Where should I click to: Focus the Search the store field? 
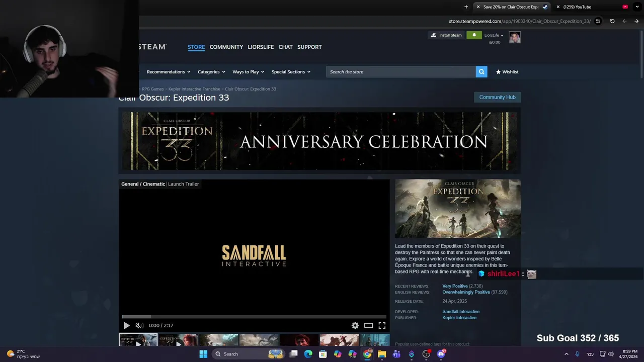coord(401,72)
